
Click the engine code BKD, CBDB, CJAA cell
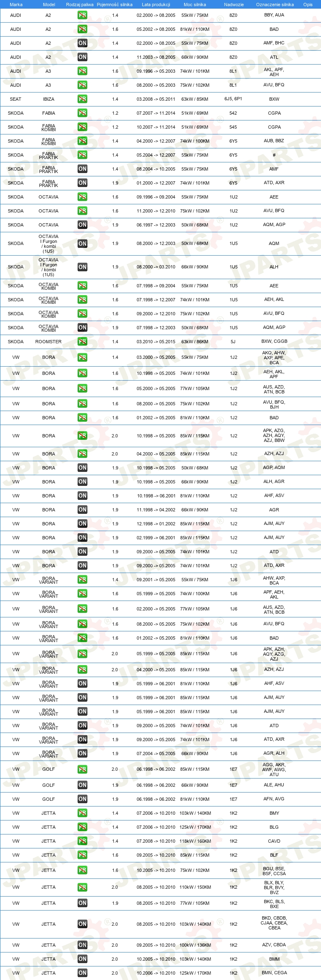coord(274,923)
